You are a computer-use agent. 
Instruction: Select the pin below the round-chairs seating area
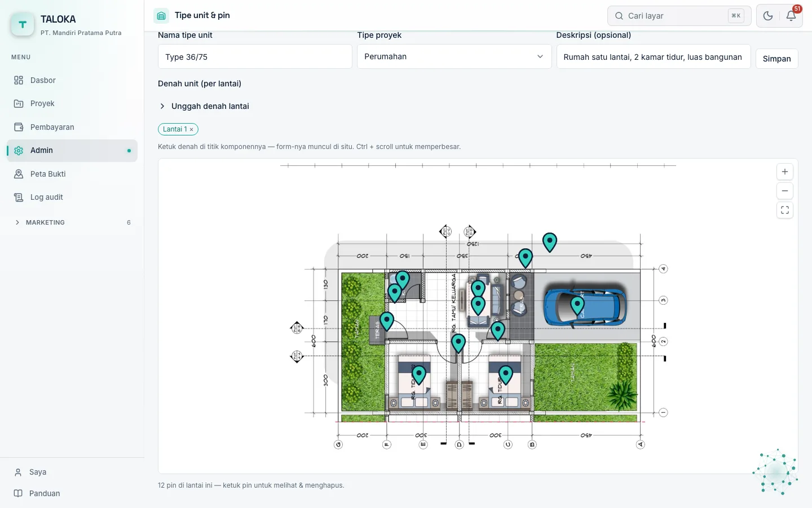tap(497, 330)
